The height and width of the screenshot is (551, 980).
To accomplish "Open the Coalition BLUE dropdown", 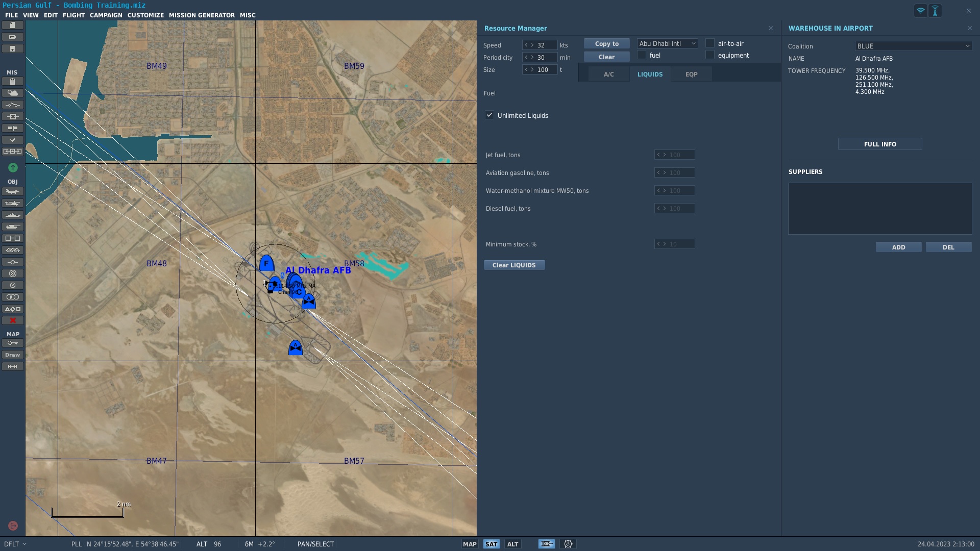I will pos(913,46).
